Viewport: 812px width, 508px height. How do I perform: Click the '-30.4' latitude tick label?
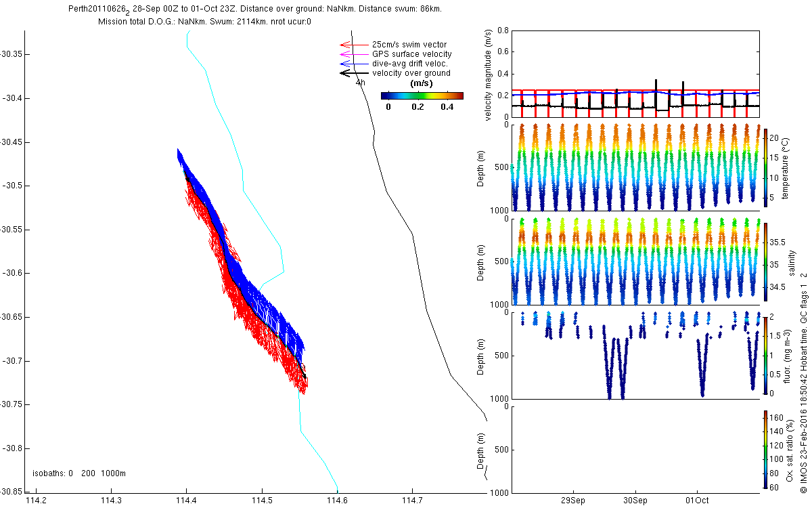[x=13, y=98]
